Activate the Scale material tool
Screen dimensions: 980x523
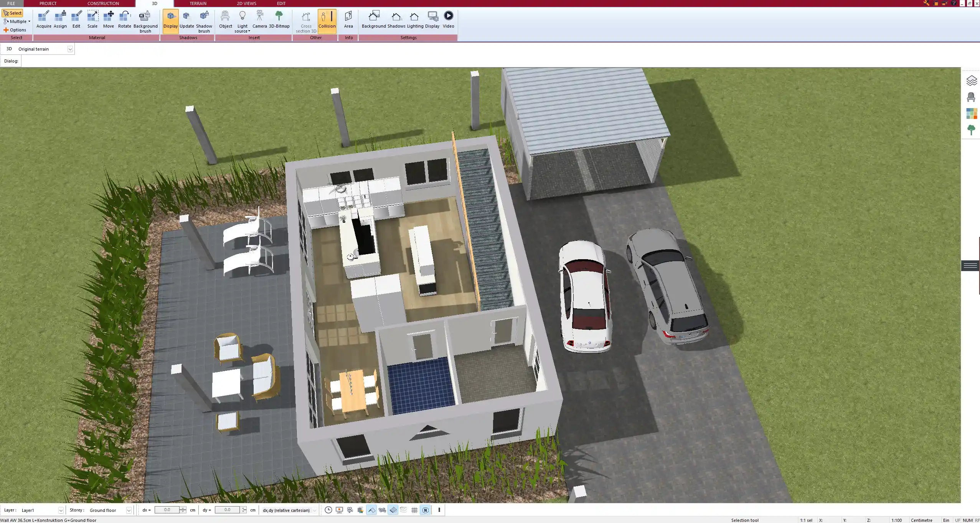click(x=92, y=20)
